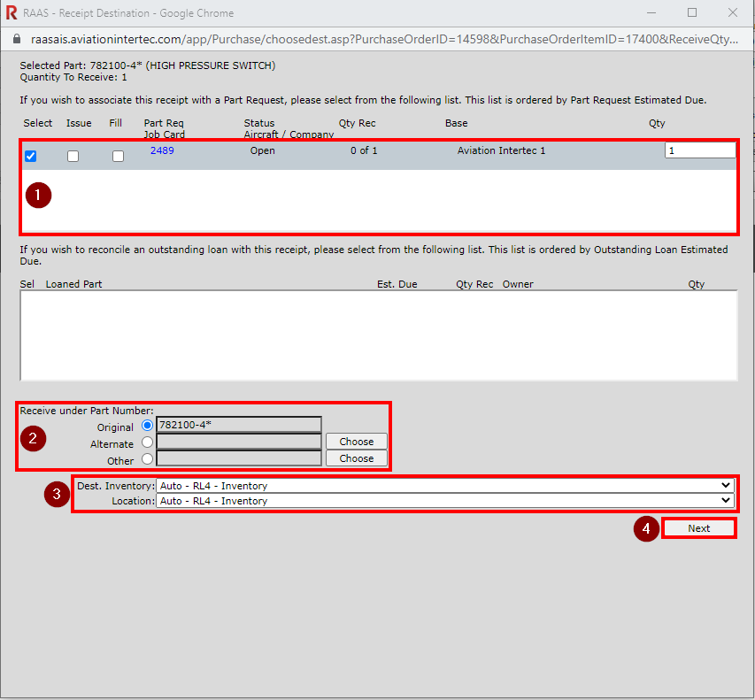Click red step marker number 1
Screen dimensions: 755x700
point(38,196)
